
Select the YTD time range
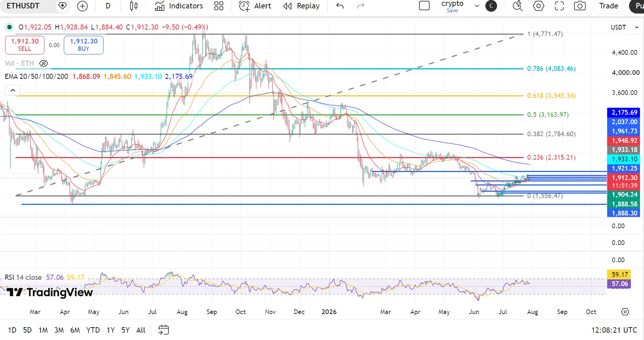(93, 330)
